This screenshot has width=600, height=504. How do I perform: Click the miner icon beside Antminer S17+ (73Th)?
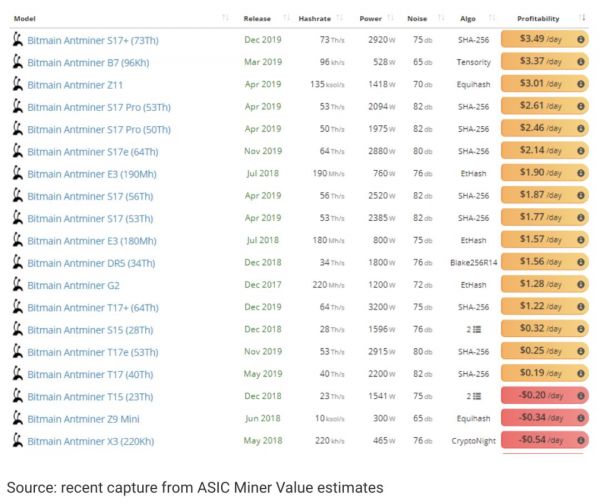tap(17, 40)
